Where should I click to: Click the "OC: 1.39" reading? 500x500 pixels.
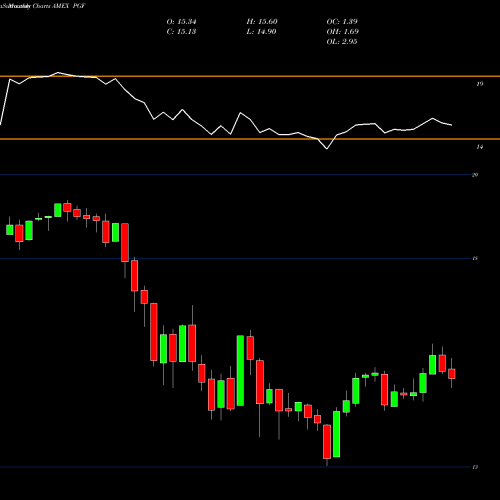pyautogui.click(x=342, y=22)
